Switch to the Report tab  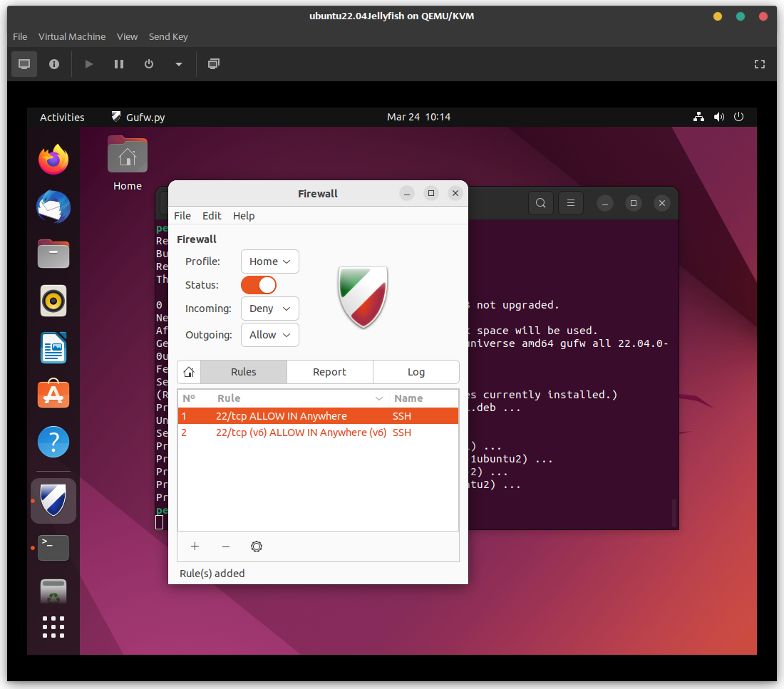pos(329,372)
